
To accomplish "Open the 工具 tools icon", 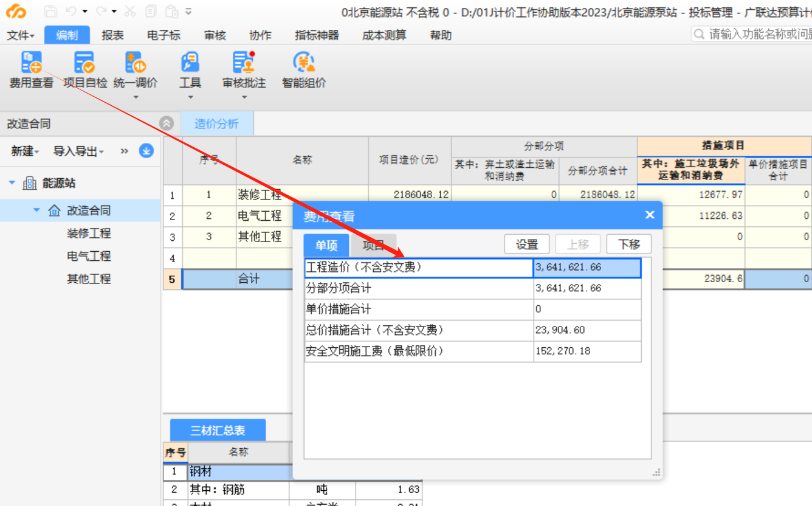I will 190,63.
